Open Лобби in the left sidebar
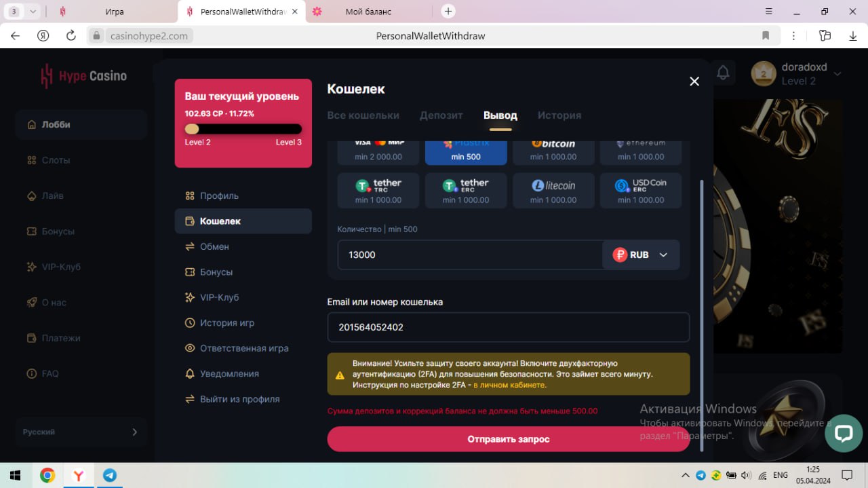Viewport: 868px width, 488px height. [x=81, y=124]
